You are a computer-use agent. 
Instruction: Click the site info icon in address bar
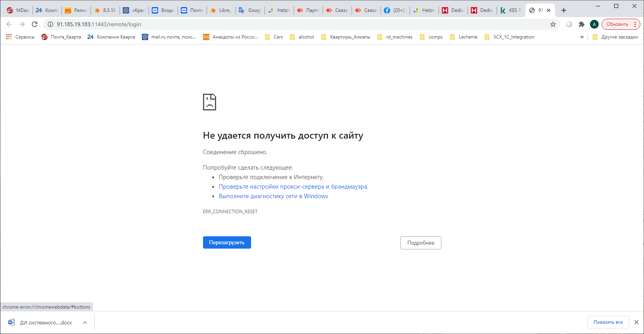[x=50, y=24]
